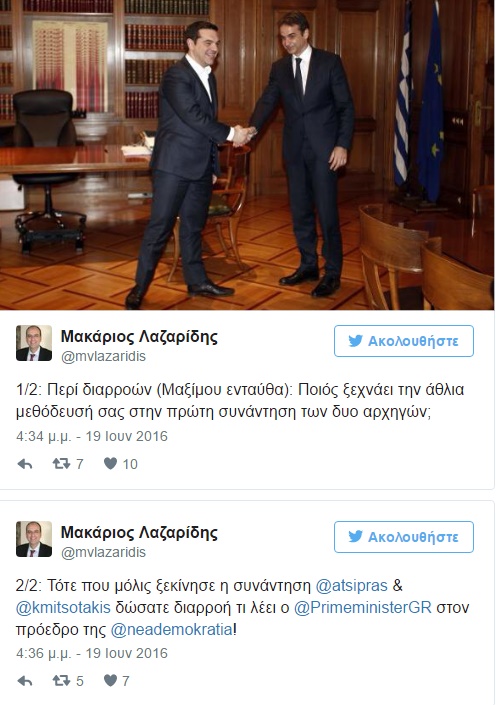The image size is (496, 705).
Task: Retweet the second tweet with 5 retweets
Action: click(x=62, y=681)
